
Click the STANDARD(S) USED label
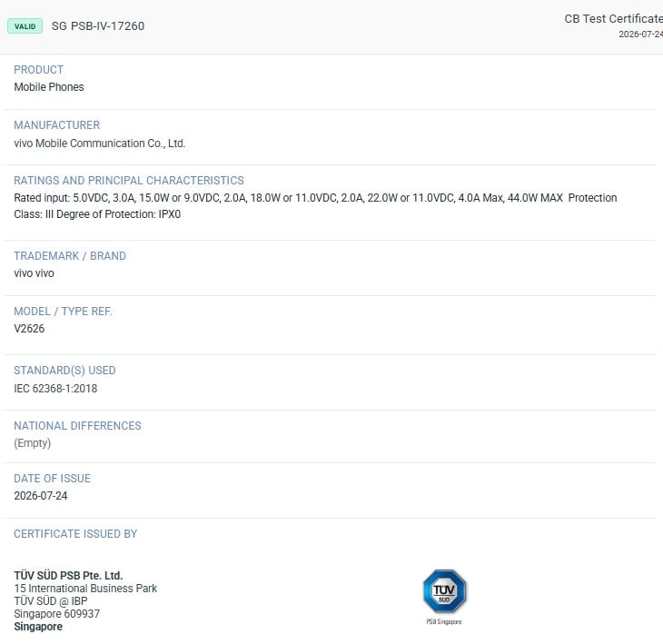click(64, 371)
